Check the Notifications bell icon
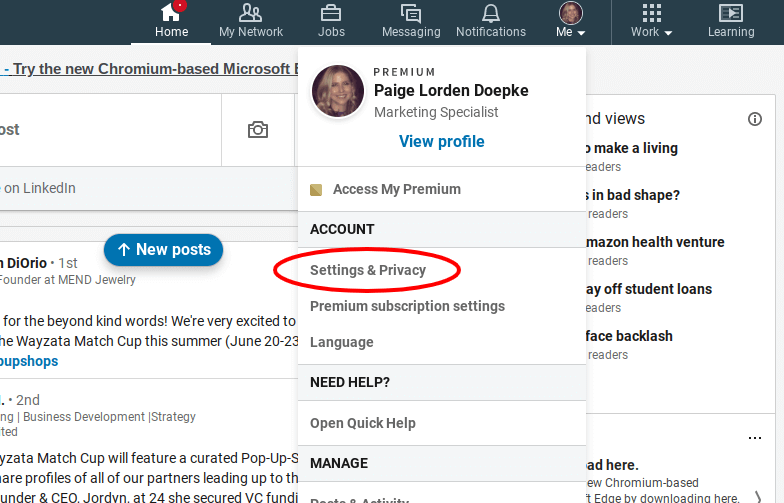 tap(490, 14)
